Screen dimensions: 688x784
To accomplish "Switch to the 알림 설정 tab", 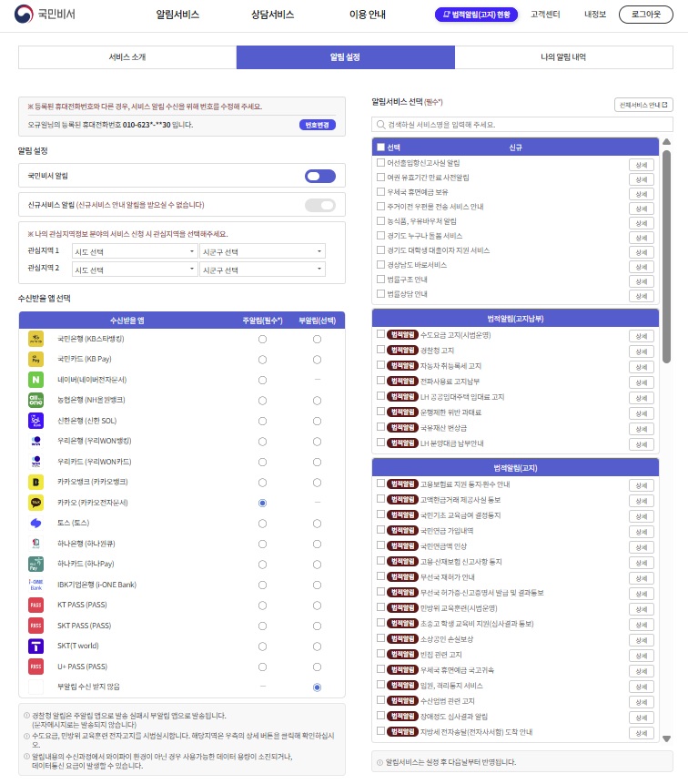I will coord(345,57).
